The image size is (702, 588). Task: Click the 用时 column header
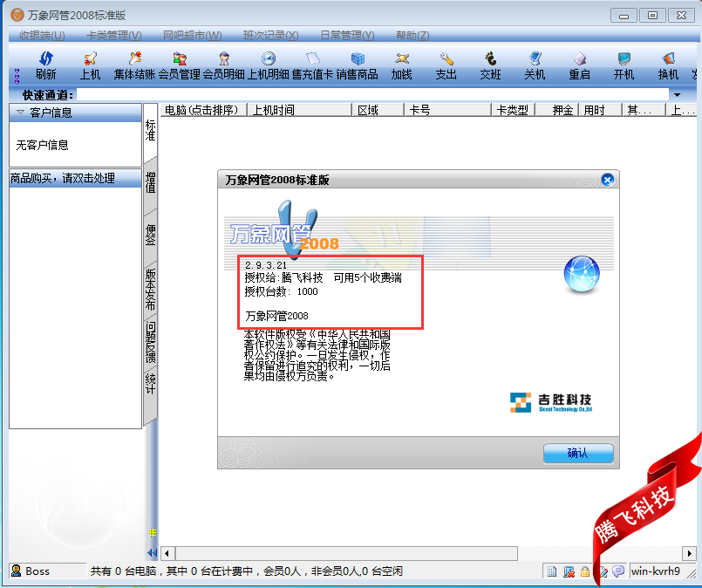(600, 110)
